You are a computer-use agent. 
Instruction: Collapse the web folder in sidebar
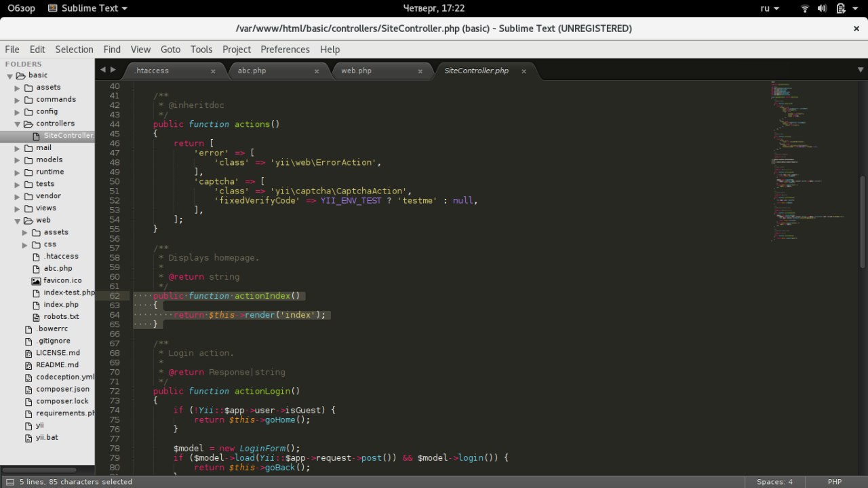[x=18, y=221]
